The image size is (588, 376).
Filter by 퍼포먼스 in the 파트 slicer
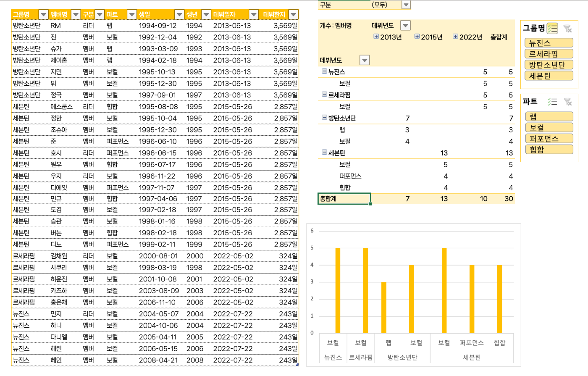tap(549, 138)
